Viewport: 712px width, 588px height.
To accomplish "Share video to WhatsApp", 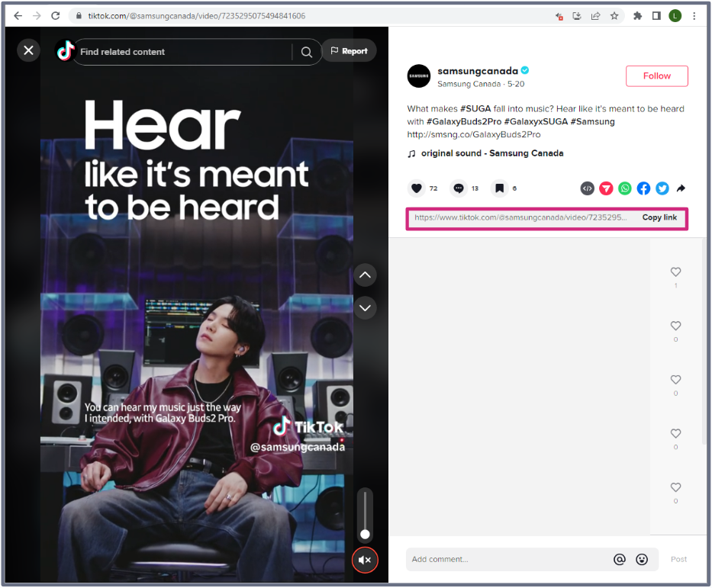I will pos(625,188).
